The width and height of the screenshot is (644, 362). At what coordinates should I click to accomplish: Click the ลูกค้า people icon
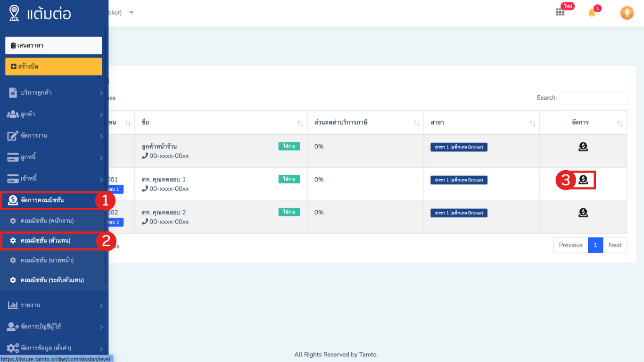click(x=13, y=114)
